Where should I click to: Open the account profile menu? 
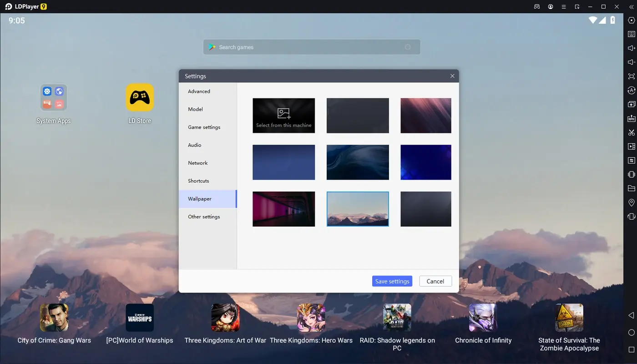[x=550, y=6]
